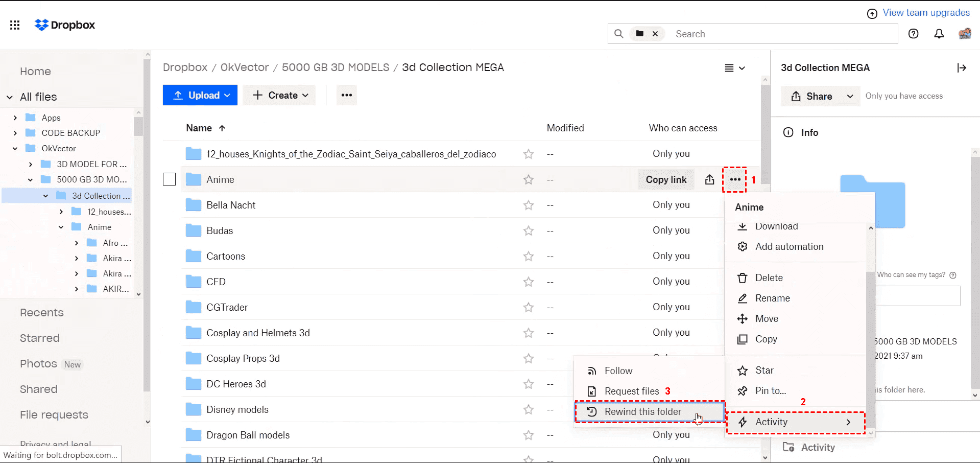Clear the folder filter in the search box
The width and height of the screenshot is (980, 463).
(x=655, y=34)
